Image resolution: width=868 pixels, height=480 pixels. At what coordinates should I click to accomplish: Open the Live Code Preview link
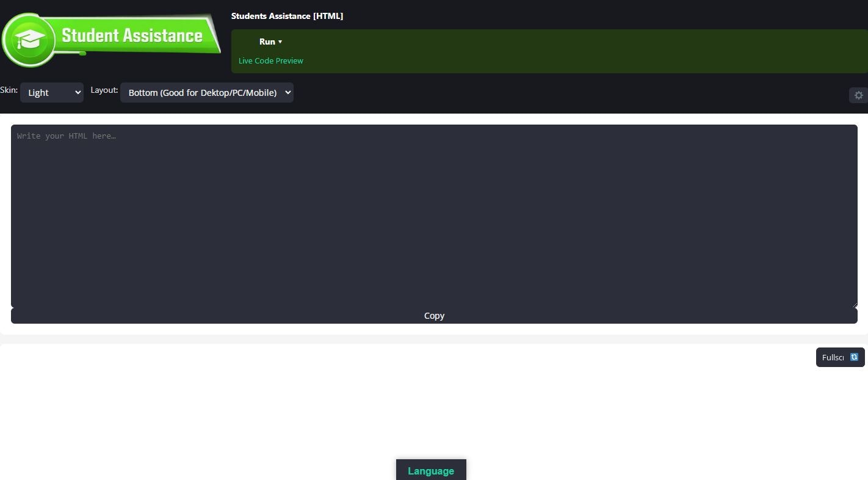(270, 60)
